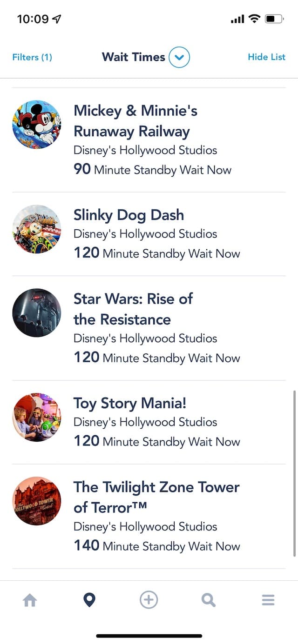This screenshot has height=644, width=298.
Task: Expand the Wait Times dropdown chevron
Action: point(179,58)
